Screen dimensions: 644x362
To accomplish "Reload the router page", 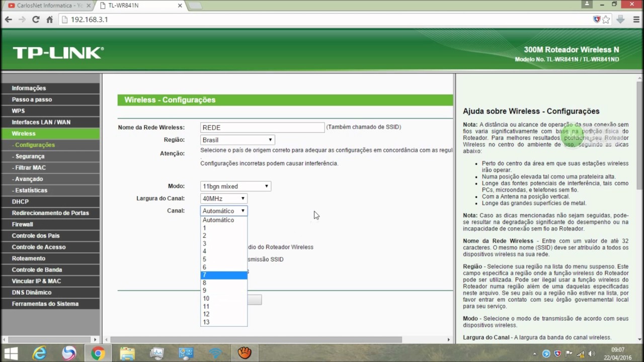I will (x=36, y=20).
